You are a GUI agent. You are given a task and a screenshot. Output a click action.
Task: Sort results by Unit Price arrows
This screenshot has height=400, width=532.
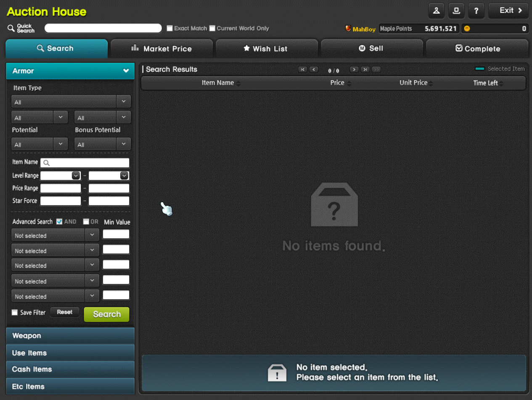click(x=431, y=83)
